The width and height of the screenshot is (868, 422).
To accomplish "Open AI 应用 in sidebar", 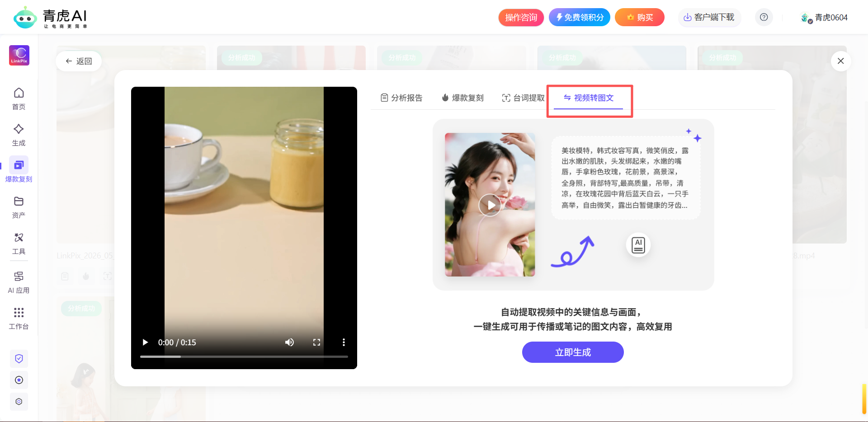I will pyautogui.click(x=19, y=282).
